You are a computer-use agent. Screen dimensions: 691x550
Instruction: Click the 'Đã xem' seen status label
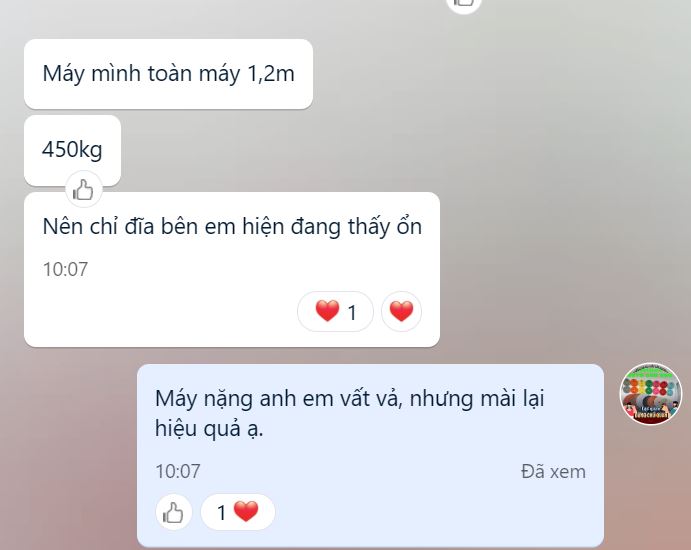[x=554, y=472]
